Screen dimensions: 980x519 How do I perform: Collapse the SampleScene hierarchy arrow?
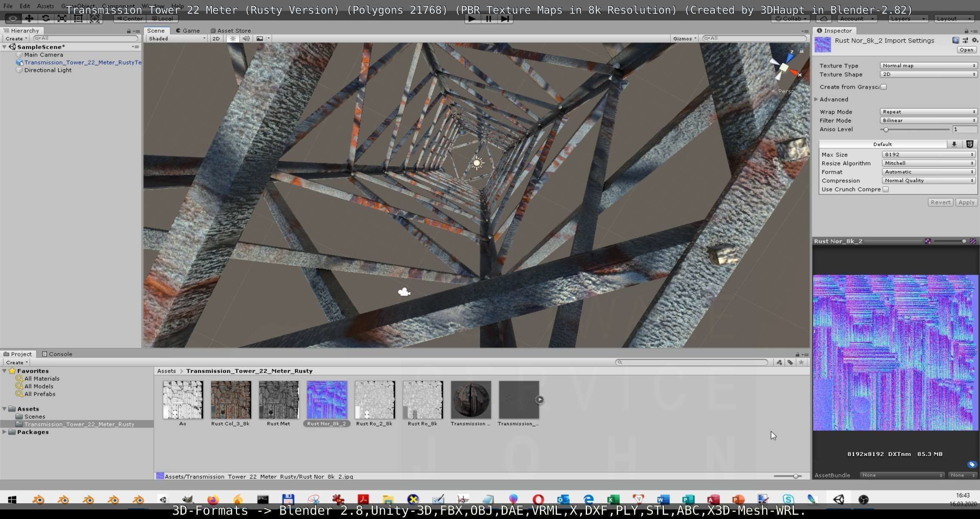[5, 47]
